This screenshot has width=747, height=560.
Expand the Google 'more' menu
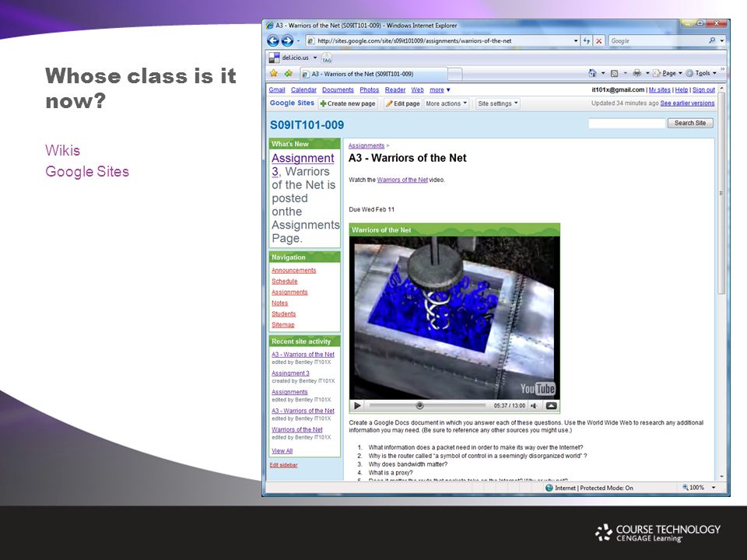coord(439,90)
